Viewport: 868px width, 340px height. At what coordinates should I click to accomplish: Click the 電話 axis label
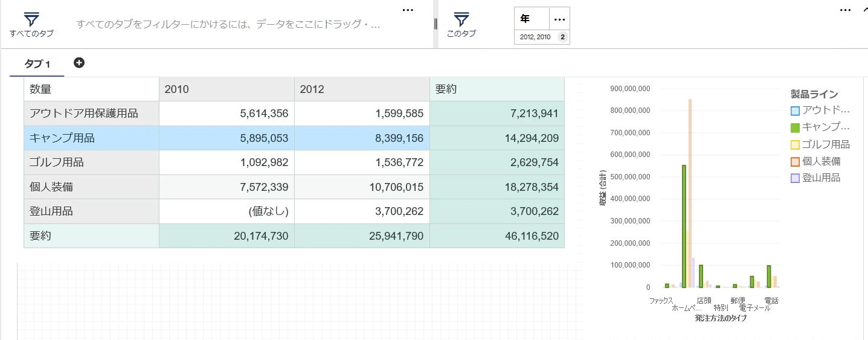click(771, 300)
